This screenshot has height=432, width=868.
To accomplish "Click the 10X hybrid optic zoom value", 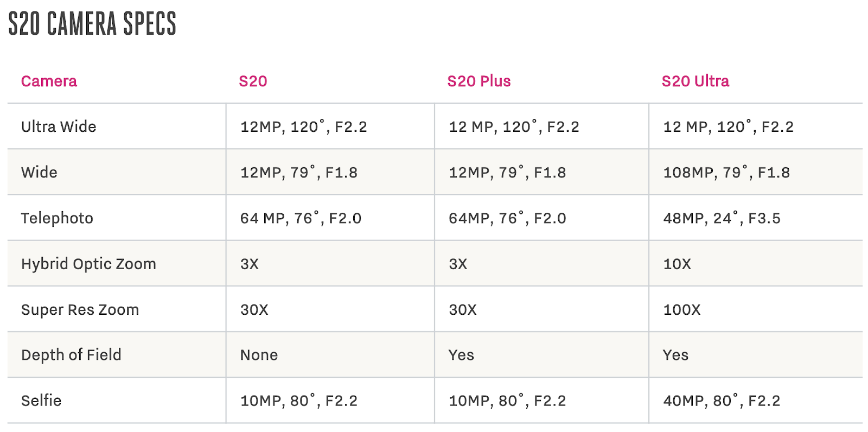I will [677, 264].
